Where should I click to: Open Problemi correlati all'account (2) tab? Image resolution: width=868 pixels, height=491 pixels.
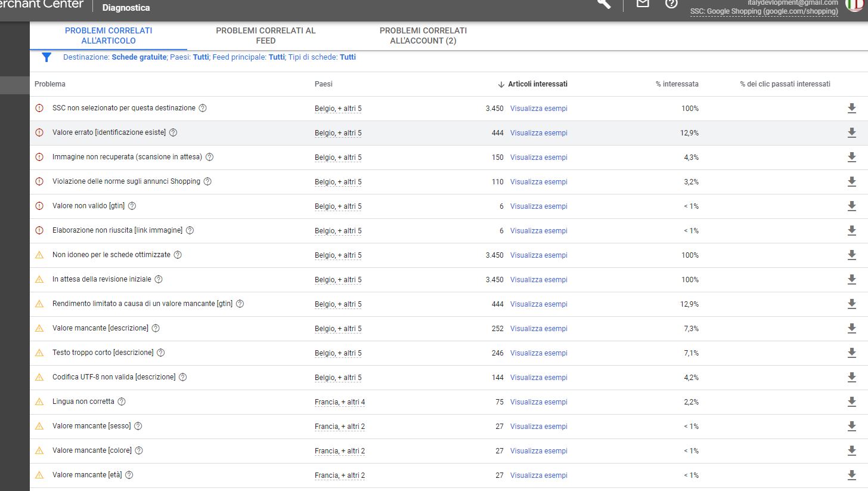click(x=423, y=35)
